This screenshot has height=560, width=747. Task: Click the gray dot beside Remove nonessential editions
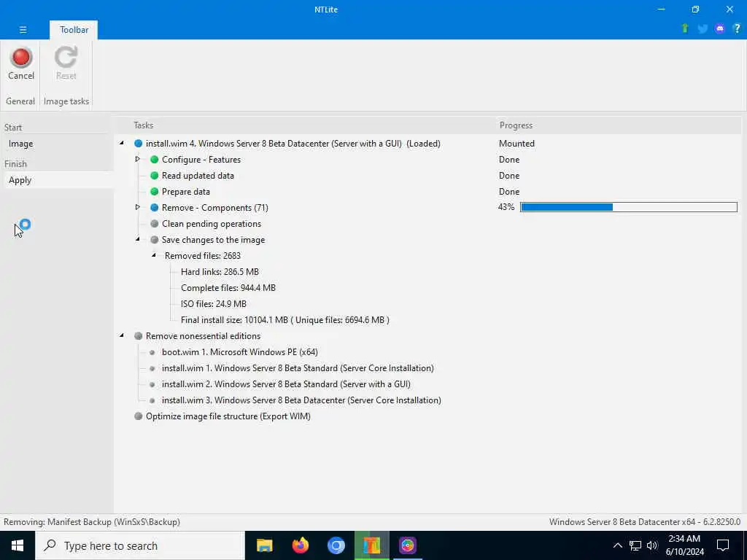[x=138, y=335]
